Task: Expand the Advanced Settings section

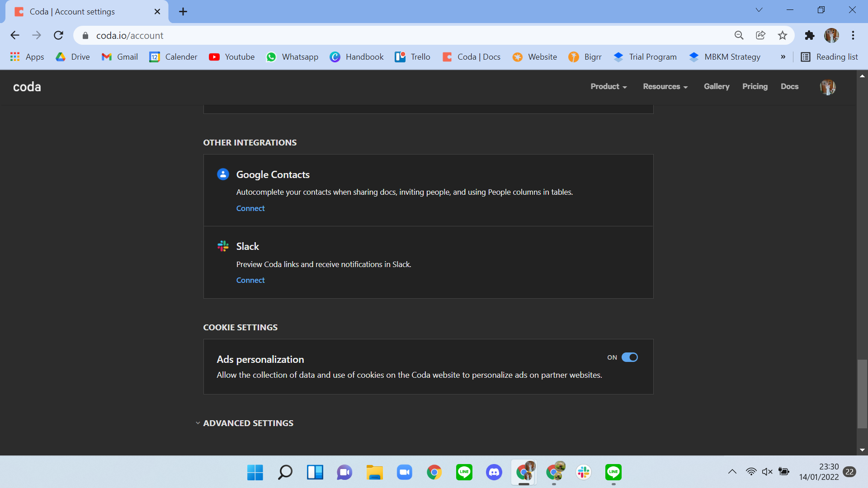Action: [245, 423]
